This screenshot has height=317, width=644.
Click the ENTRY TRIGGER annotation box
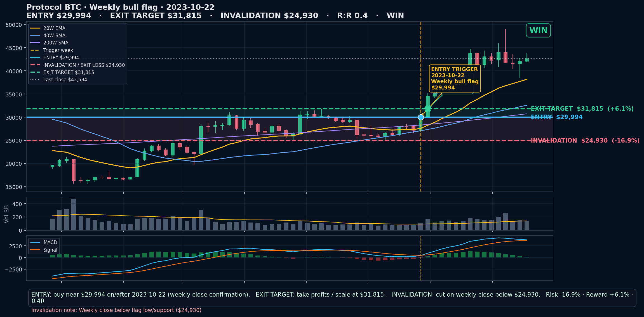[455, 79]
